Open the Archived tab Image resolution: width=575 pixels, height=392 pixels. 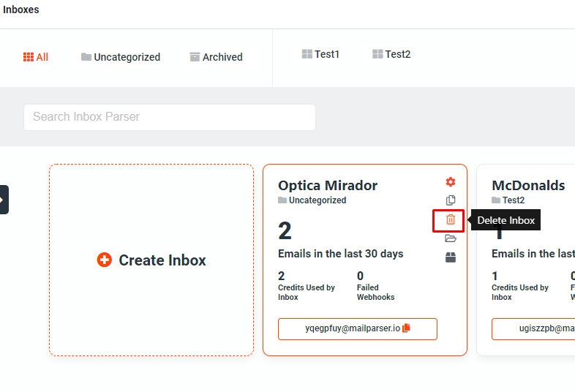(216, 57)
